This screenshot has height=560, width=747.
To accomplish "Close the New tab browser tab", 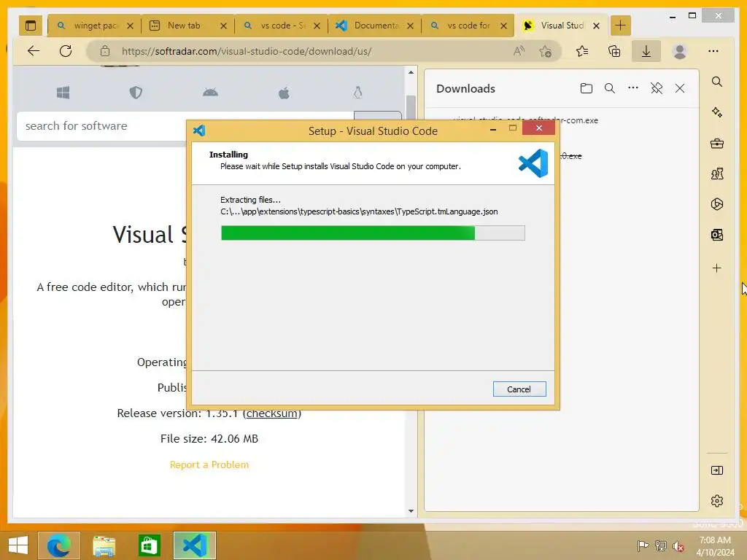I will click(223, 26).
